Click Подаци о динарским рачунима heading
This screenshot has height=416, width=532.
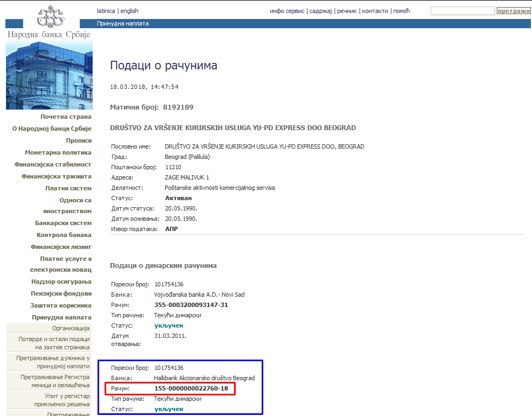(x=163, y=266)
